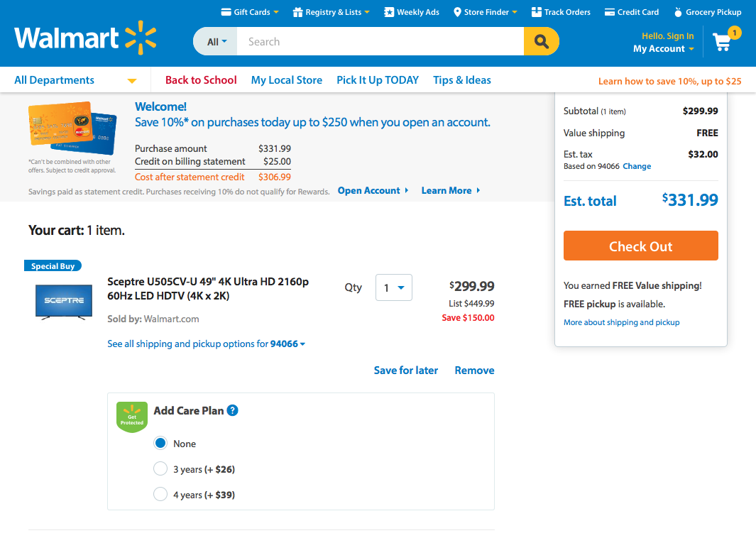
Task: Open the shopping cart icon
Action: [723, 41]
